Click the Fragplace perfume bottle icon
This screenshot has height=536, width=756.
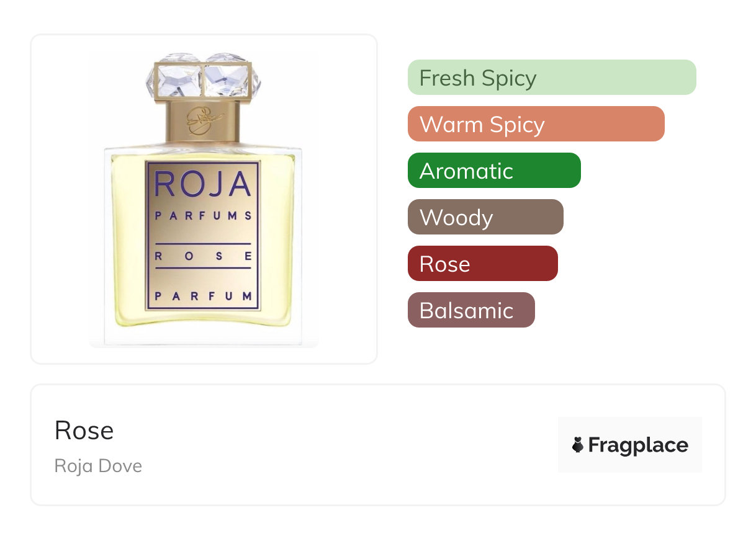click(x=578, y=445)
